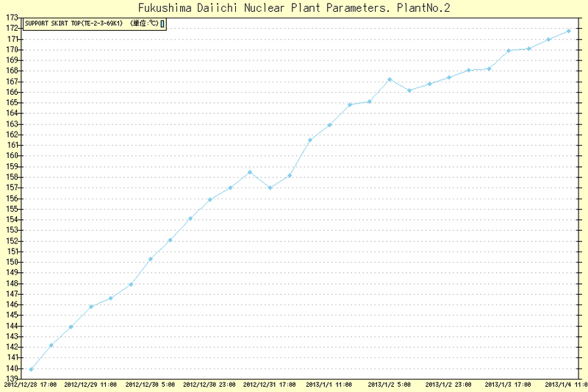
Task: Click the y-axis label '160'
Action: point(12,156)
